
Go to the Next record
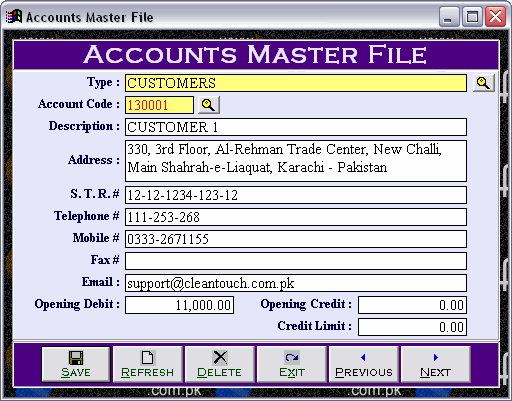click(436, 364)
